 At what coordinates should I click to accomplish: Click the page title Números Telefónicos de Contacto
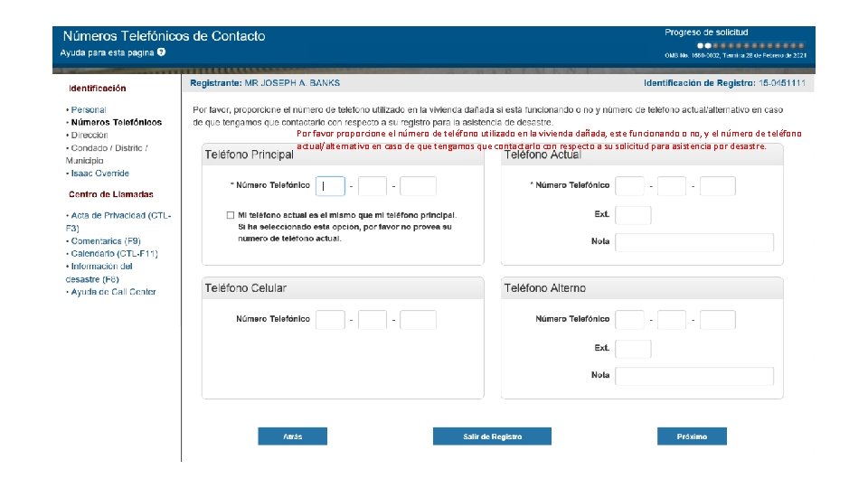[164, 36]
